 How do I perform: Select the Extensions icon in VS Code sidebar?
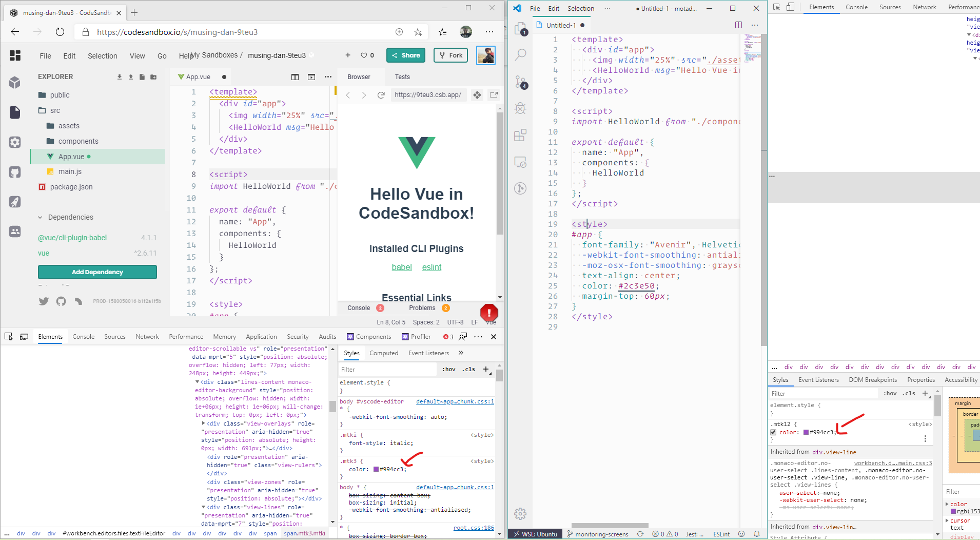tap(520, 135)
